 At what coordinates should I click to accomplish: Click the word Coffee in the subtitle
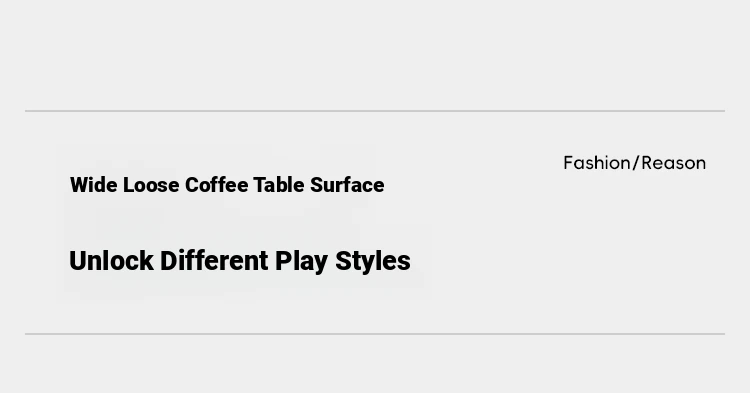tap(216, 185)
